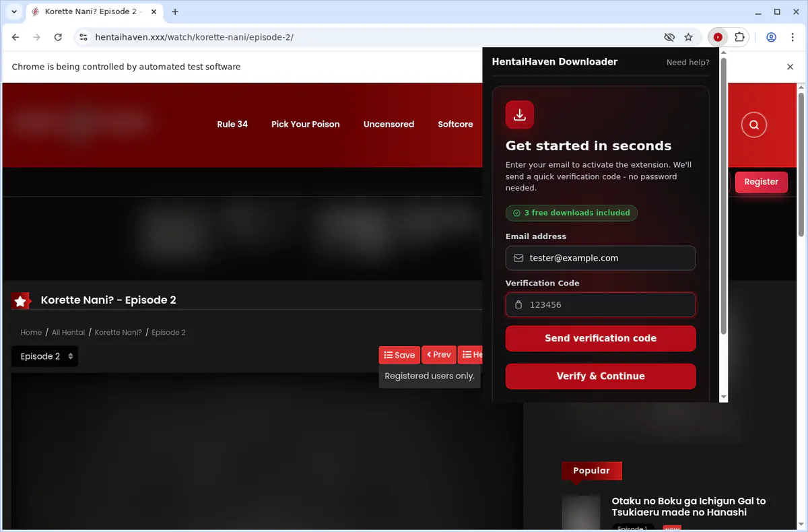The height and width of the screenshot is (532, 808).
Task: Click the 3 free downloads included badge
Action: tap(571, 213)
